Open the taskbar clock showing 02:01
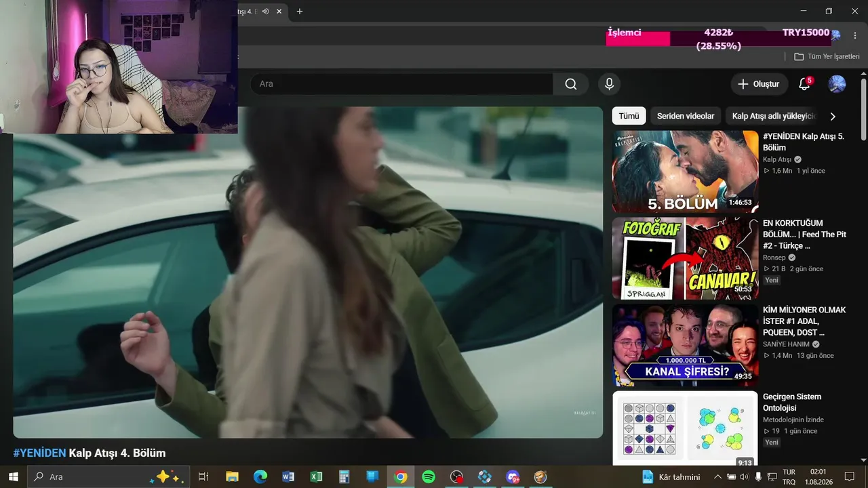Viewport: 868px width, 488px height. tap(818, 476)
